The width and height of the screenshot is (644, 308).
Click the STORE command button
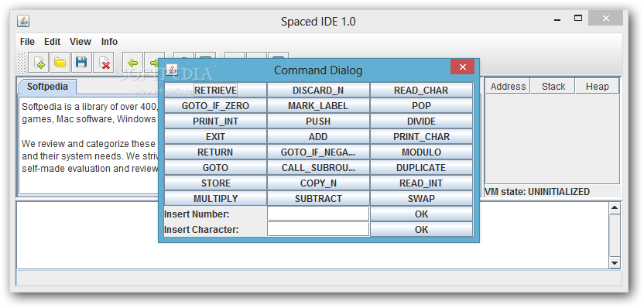(216, 183)
